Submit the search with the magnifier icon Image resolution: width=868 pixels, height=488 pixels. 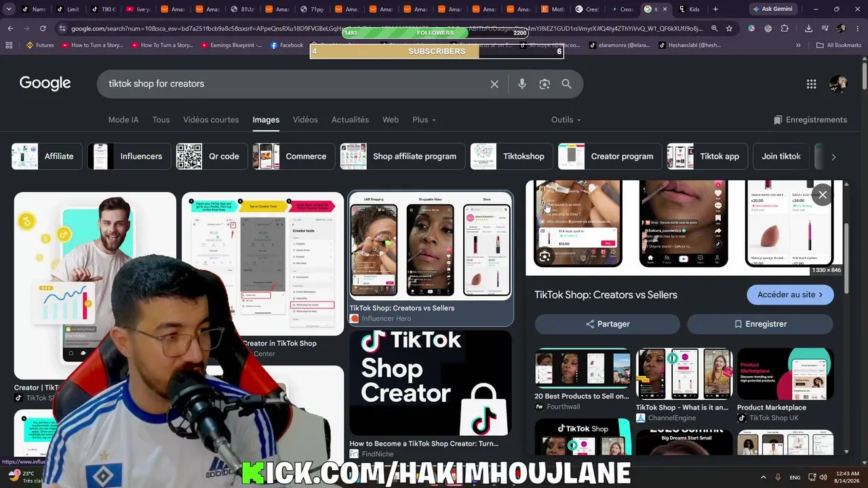pos(566,84)
